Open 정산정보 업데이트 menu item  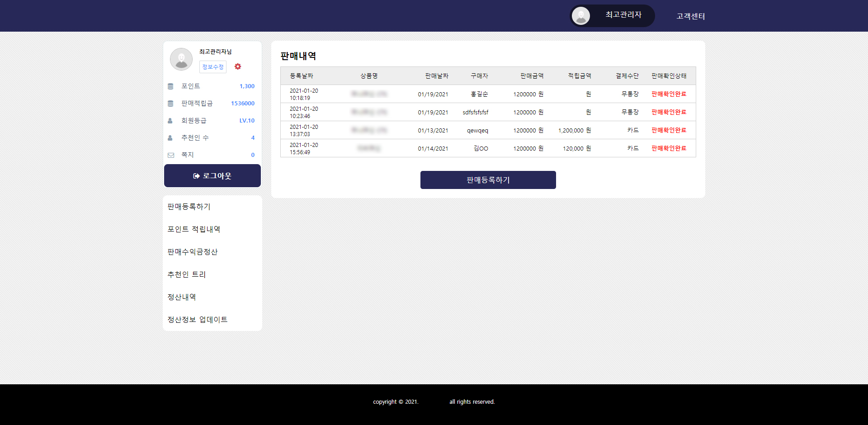click(x=198, y=320)
